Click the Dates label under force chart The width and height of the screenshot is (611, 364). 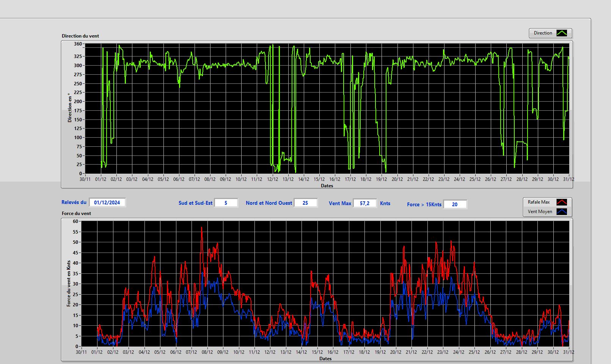pos(325,359)
